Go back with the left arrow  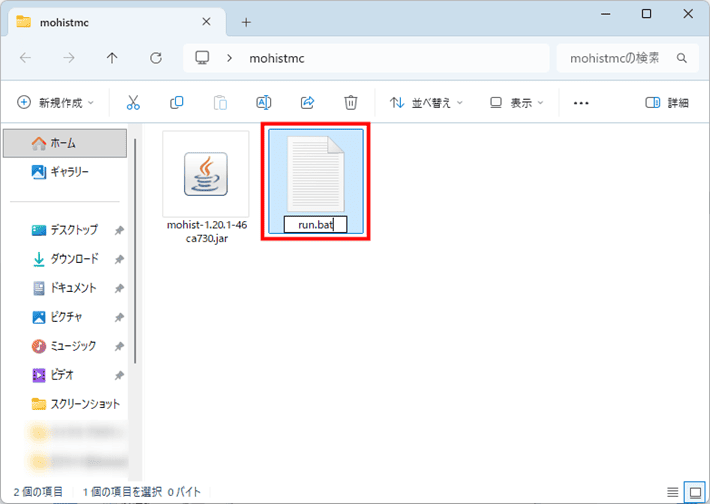(25, 58)
